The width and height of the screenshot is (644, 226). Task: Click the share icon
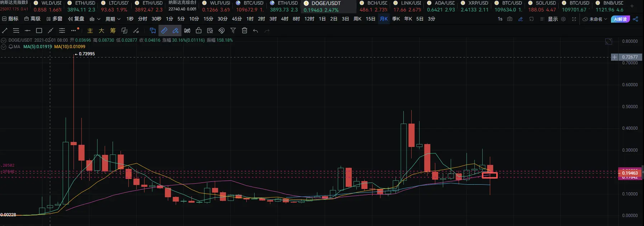[635, 19]
